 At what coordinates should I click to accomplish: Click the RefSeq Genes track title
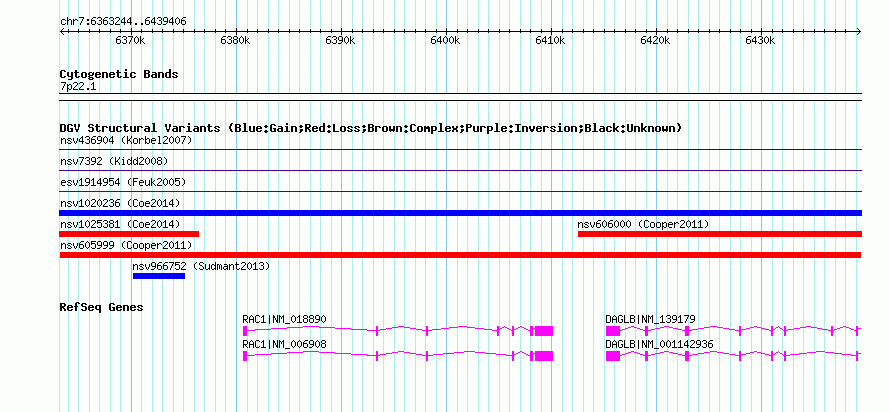pos(102,308)
